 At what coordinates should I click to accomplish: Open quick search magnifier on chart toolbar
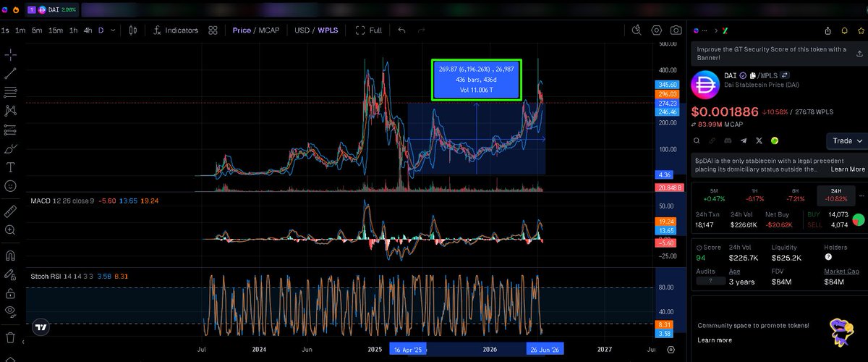click(x=637, y=30)
